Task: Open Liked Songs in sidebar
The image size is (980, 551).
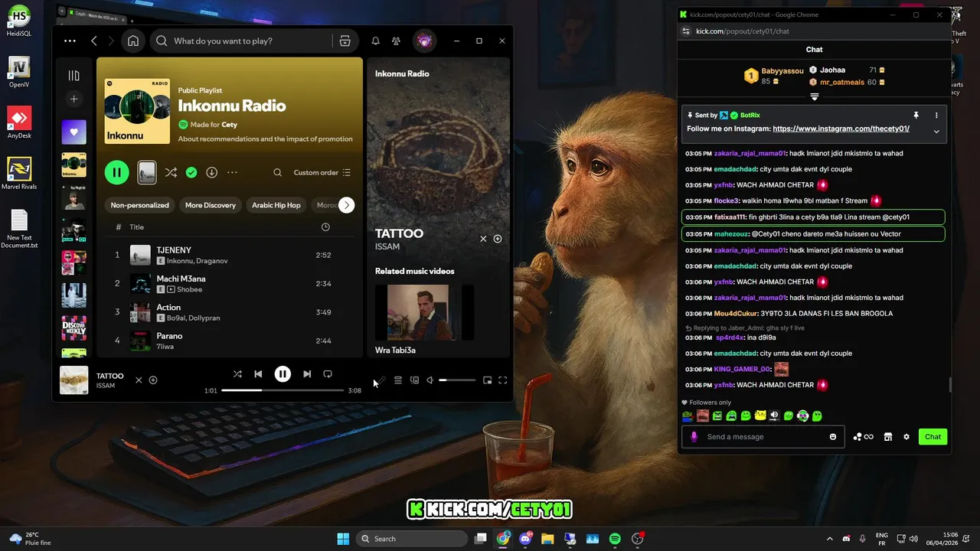Action: click(x=73, y=132)
